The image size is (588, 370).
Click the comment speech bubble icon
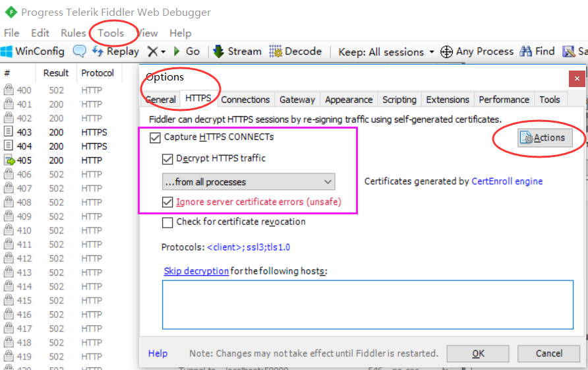point(79,51)
